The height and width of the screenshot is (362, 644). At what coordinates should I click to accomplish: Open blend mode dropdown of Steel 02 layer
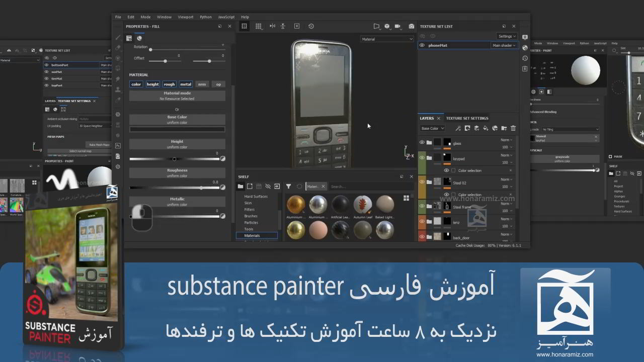click(x=506, y=179)
